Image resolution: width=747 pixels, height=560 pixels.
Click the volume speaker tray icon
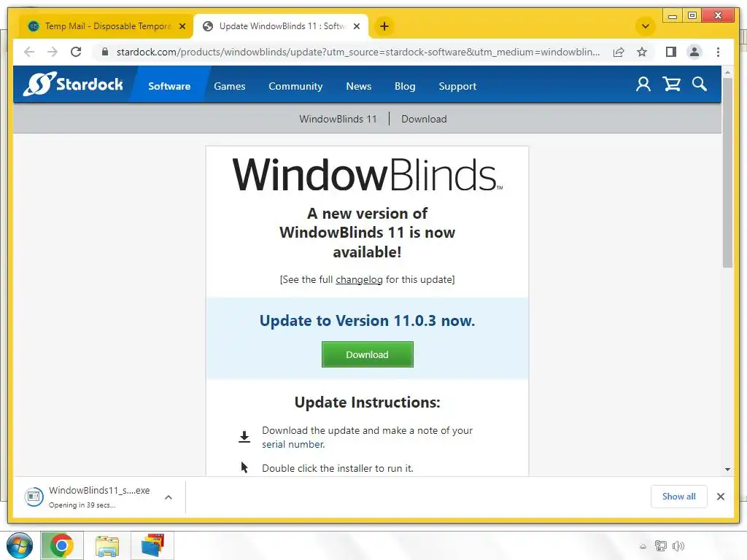pyautogui.click(x=678, y=546)
